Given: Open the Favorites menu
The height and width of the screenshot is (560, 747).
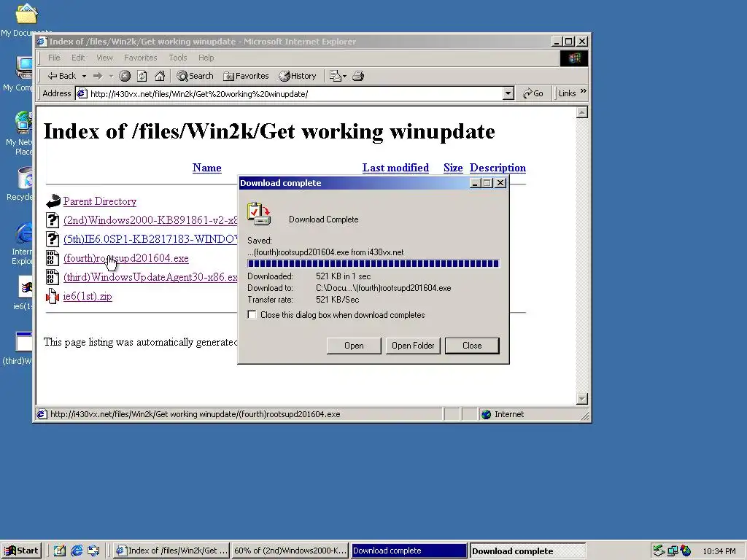Looking at the screenshot, I should (141, 58).
